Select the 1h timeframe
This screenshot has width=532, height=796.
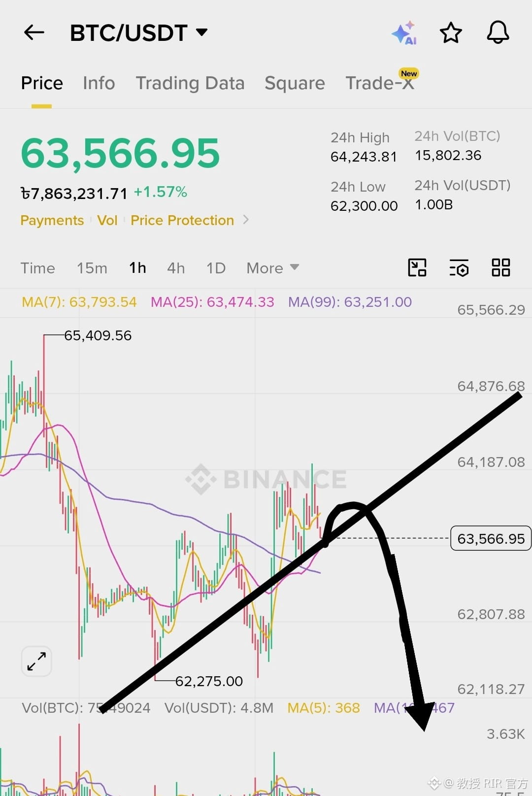click(x=137, y=268)
